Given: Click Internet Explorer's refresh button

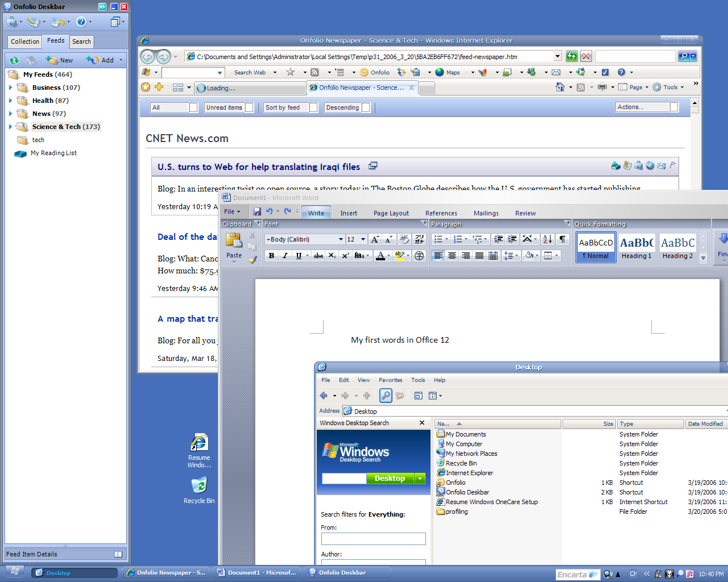Looking at the screenshot, I should 572,56.
